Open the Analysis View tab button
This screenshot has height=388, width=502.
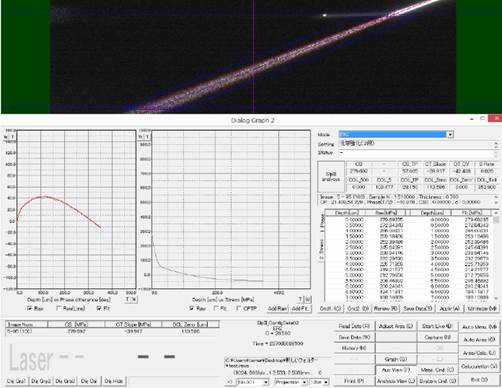tap(396, 381)
